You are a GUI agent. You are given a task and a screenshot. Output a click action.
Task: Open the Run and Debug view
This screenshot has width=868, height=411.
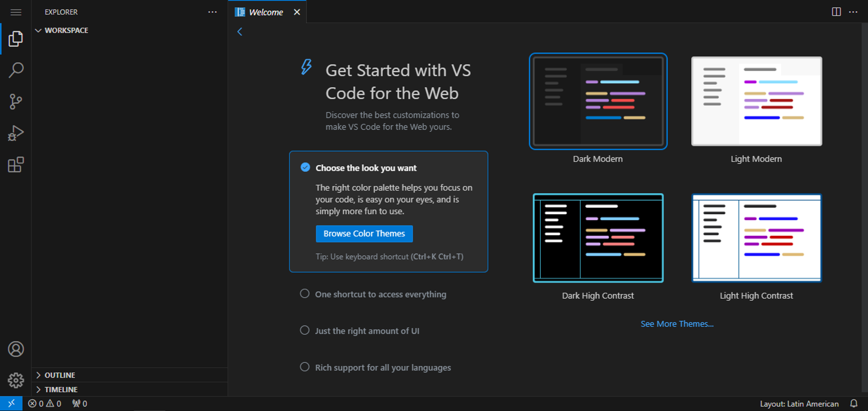pos(16,133)
